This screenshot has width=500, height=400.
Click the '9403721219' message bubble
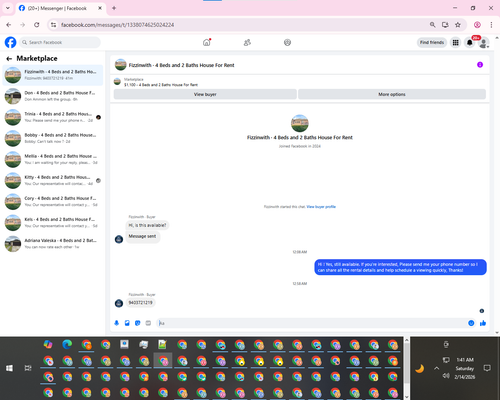140,303
